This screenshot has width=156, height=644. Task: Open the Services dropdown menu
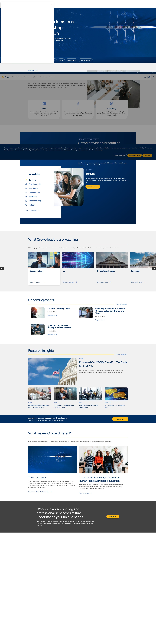point(15,77)
